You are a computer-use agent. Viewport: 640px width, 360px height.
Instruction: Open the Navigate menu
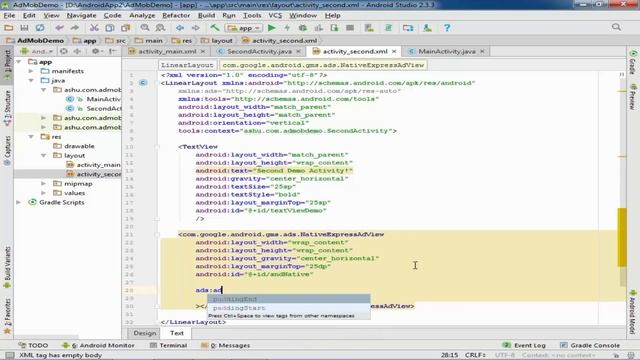pos(81,16)
